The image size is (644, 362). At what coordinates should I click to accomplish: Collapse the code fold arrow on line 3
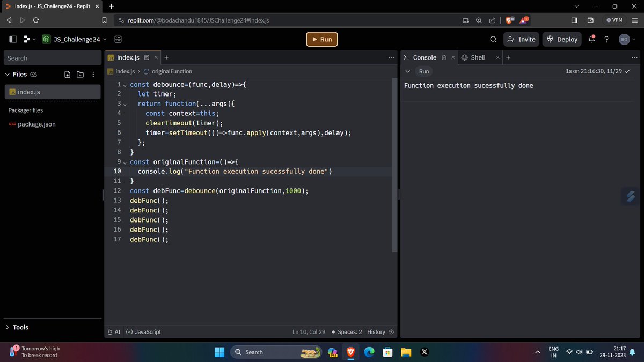(125, 105)
